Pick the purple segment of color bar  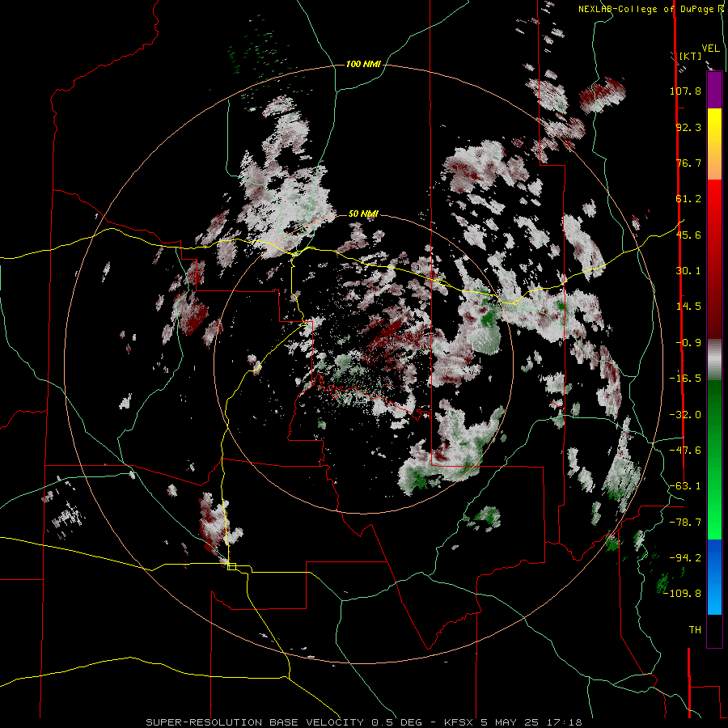click(714, 90)
